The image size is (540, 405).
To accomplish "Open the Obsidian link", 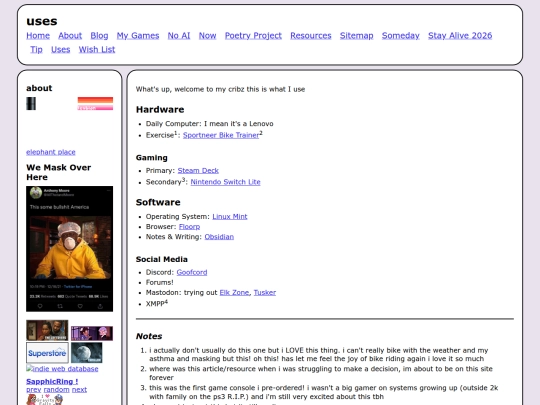I will pos(219,237).
